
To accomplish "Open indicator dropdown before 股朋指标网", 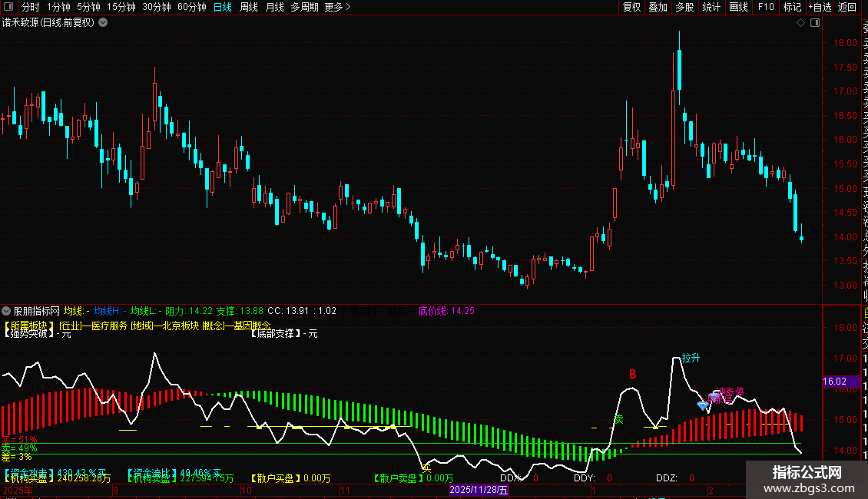I will click(x=6, y=311).
